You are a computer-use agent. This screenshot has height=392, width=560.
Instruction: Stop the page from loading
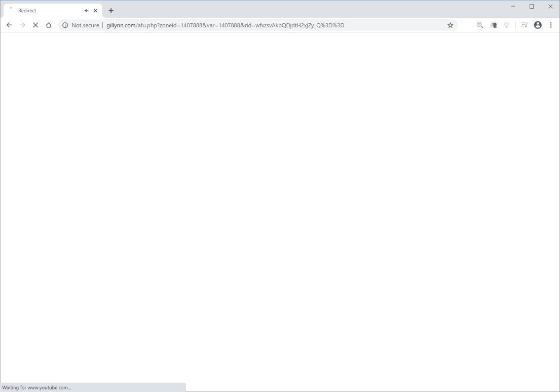click(x=35, y=25)
